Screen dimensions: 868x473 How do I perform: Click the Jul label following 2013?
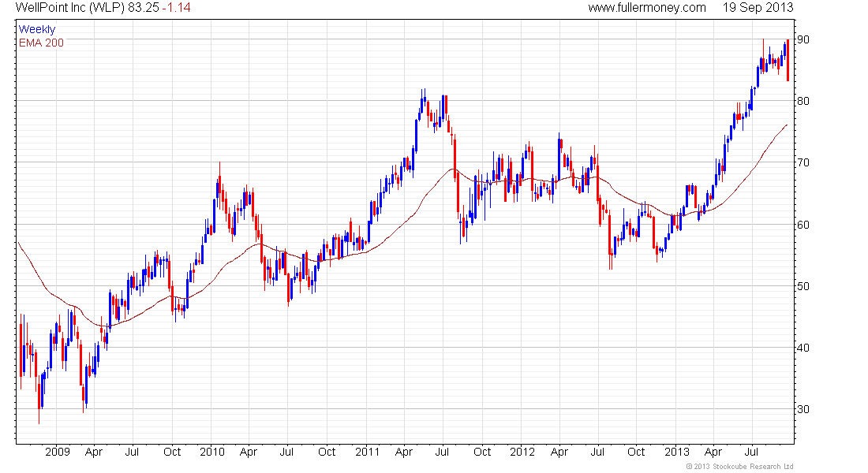point(751,452)
